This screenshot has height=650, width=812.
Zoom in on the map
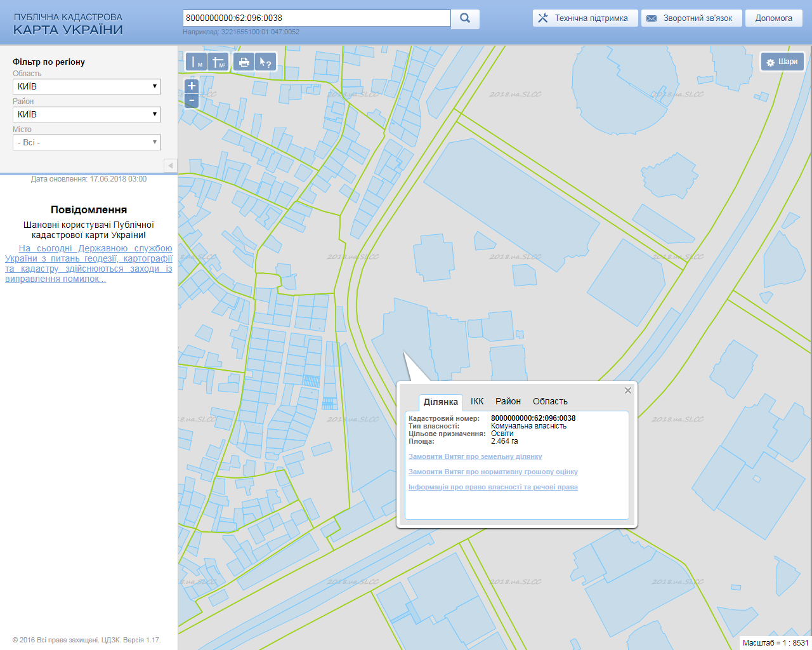click(192, 86)
